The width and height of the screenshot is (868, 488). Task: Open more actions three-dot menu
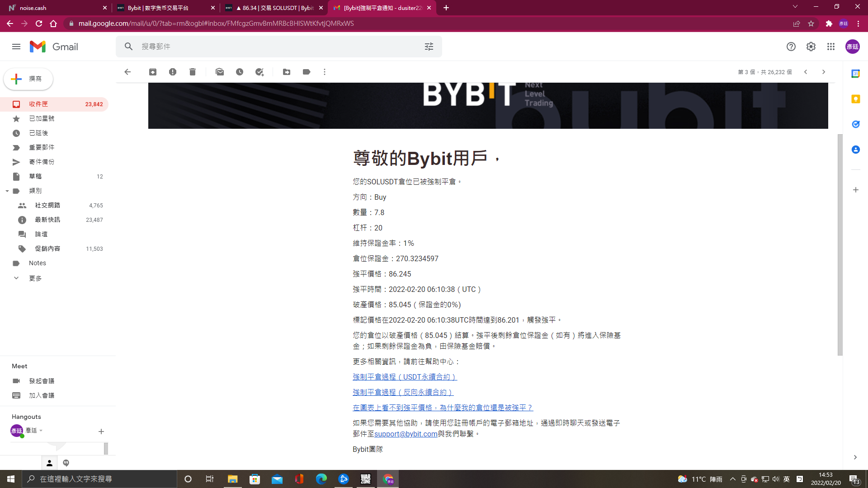tap(325, 72)
